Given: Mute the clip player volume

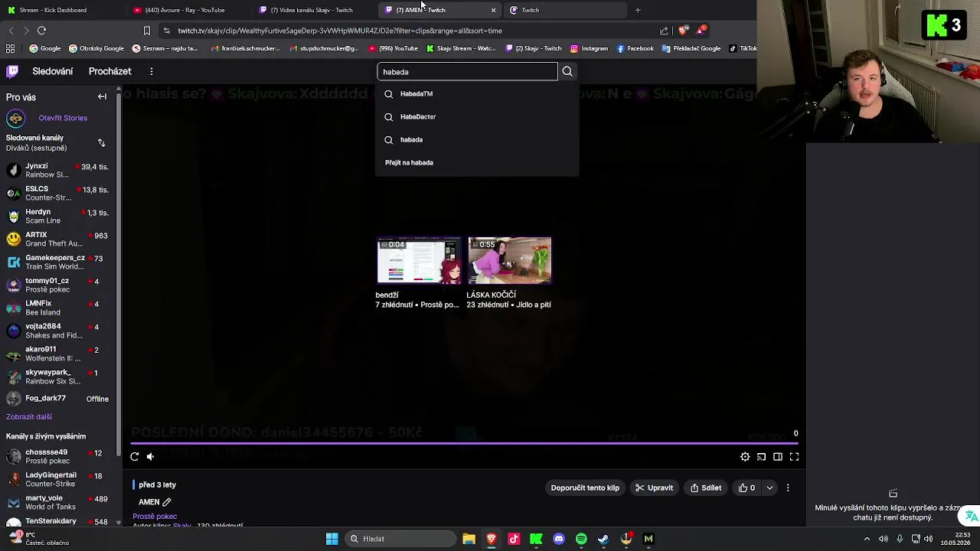Looking at the screenshot, I should (x=151, y=457).
